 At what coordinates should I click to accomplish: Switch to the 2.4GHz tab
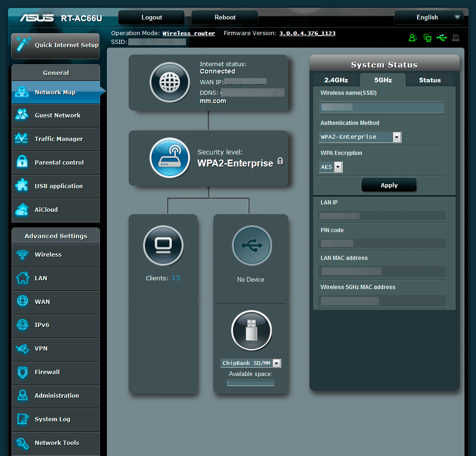(336, 80)
